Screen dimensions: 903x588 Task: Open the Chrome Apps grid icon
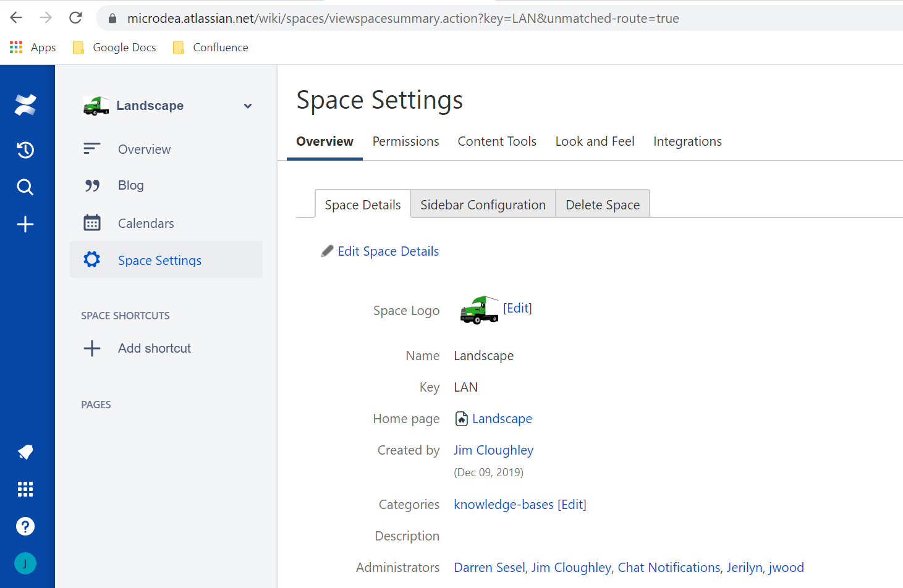[16, 48]
